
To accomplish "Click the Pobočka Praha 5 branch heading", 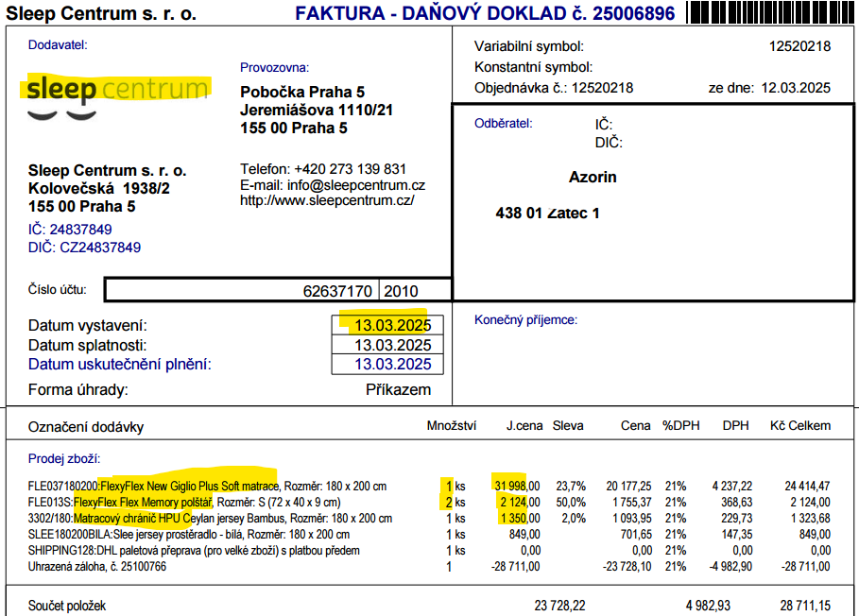I will coord(302,92).
